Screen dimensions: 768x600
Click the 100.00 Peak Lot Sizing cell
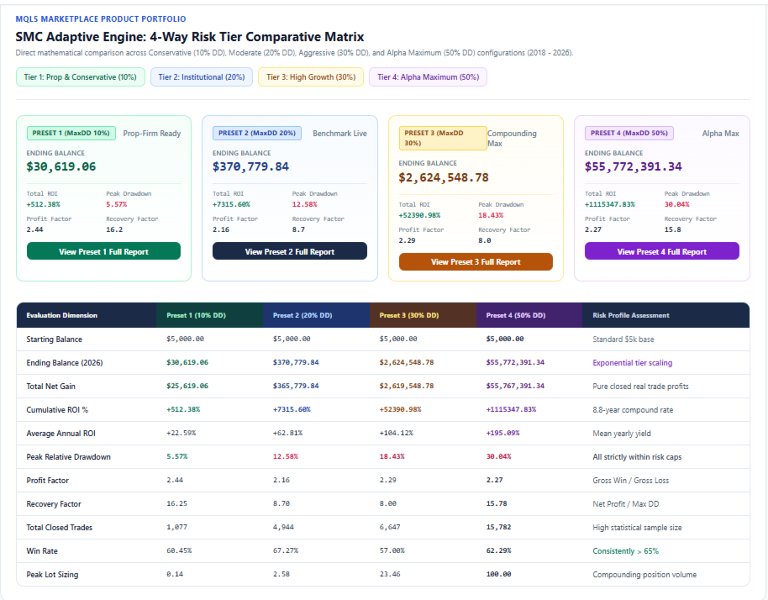point(498,574)
